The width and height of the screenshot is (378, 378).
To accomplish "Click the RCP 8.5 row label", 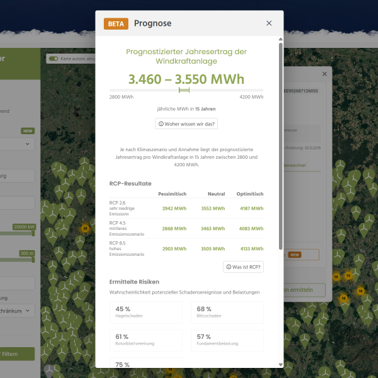I will (x=127, y=249).
